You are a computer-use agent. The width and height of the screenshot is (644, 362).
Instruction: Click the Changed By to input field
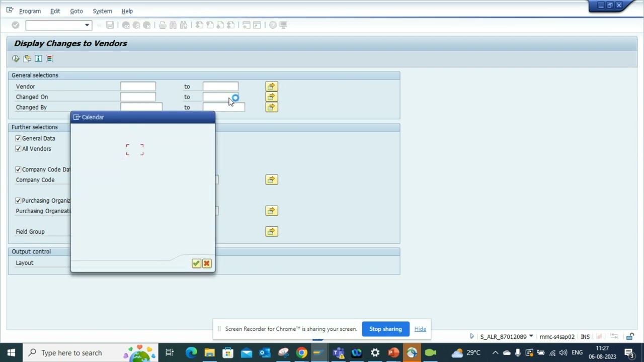tap(224, 107)
